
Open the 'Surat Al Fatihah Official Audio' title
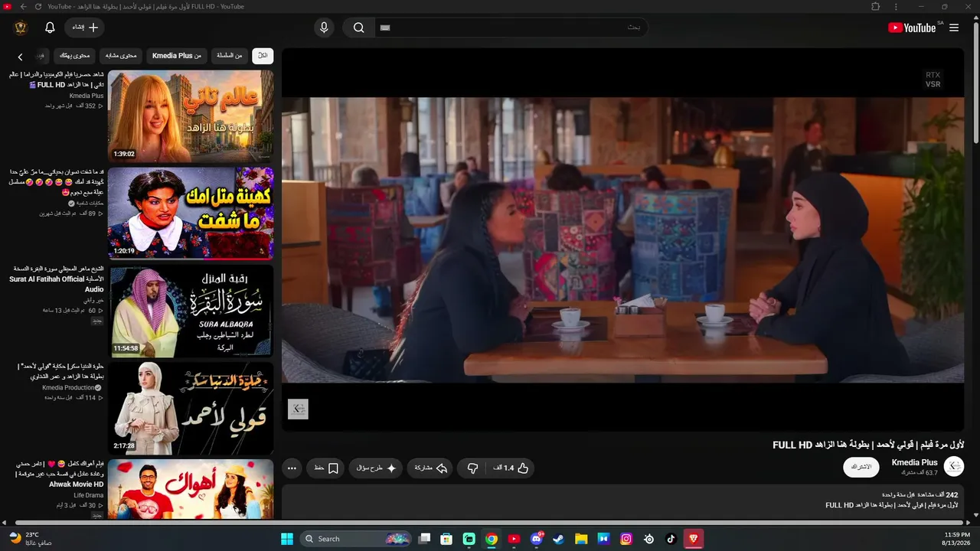tap(57, 279)
